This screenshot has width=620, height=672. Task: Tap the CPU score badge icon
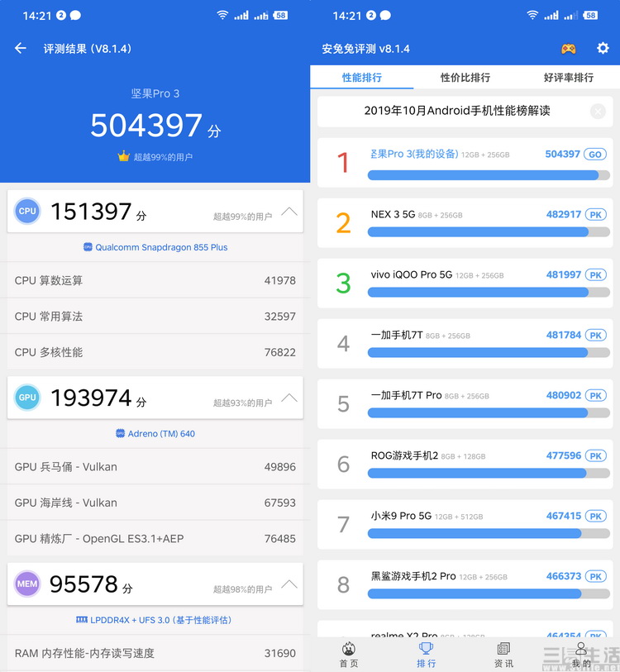tap(27, 211)
